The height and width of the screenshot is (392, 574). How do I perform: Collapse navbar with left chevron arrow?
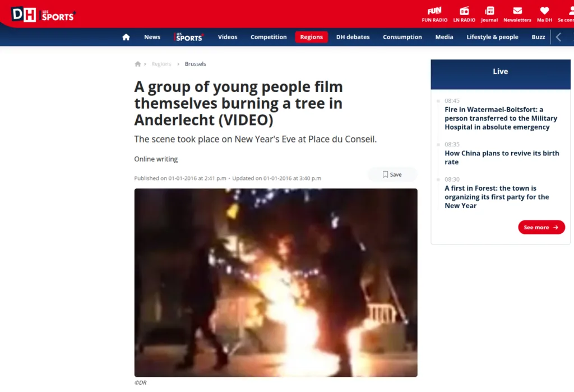click(558, 37)
